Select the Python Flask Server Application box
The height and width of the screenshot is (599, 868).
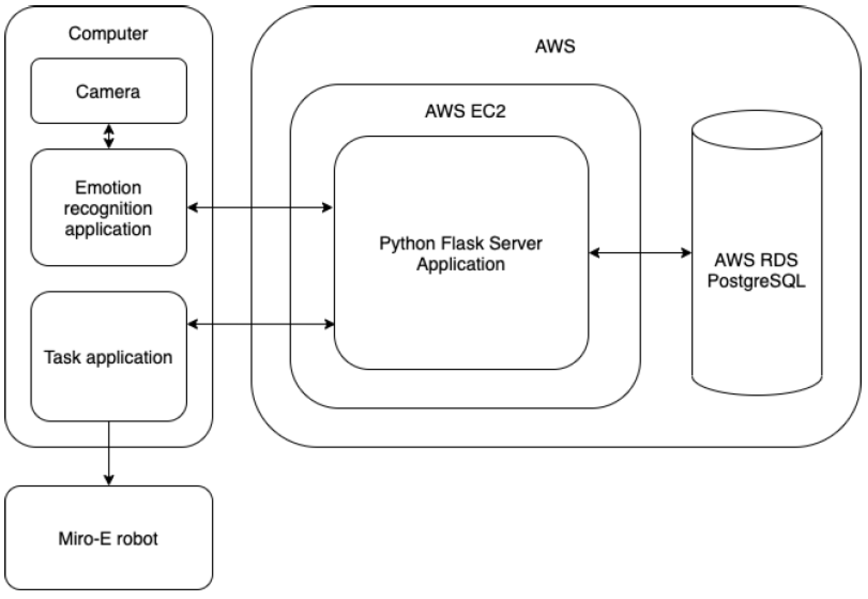(461, 253)
